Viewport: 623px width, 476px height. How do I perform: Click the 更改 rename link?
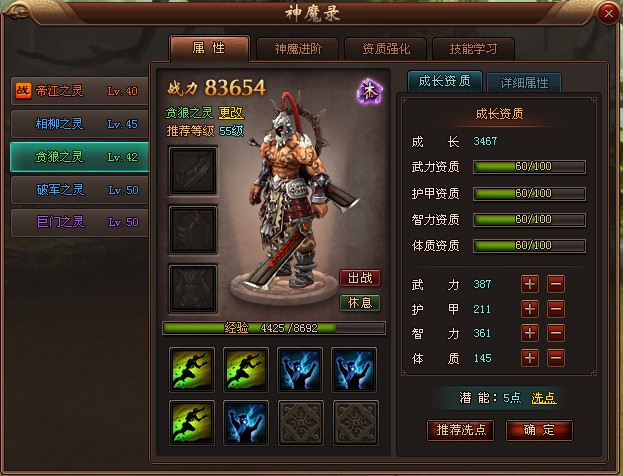(x=231, y=113)
